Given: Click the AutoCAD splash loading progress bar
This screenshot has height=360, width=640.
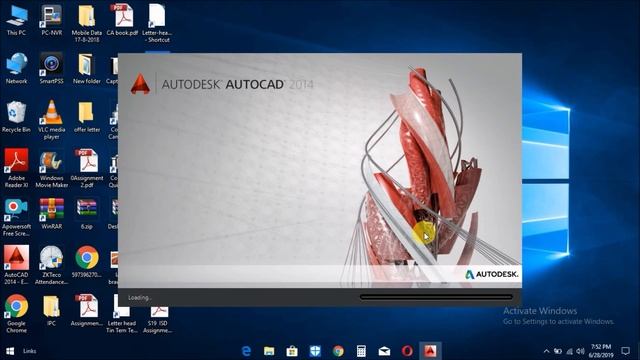Looking at the screenshot, I should click(436, 297).
